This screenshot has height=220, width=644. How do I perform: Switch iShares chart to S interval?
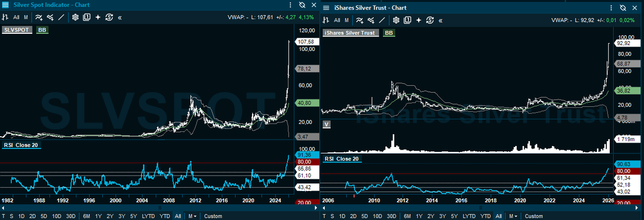(x=333, y=216)
